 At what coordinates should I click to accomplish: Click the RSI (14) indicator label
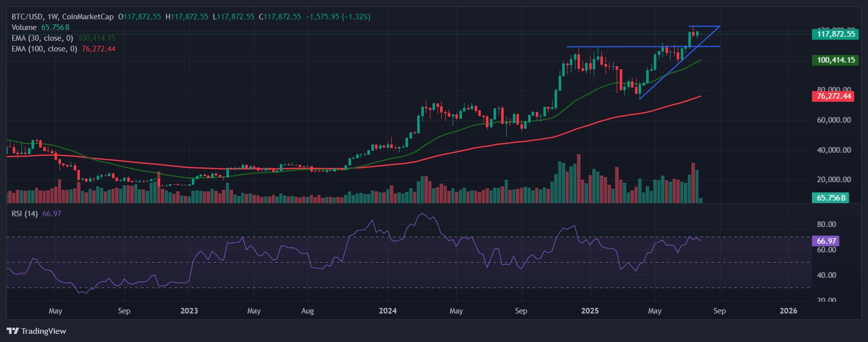[x=24, y=214]
